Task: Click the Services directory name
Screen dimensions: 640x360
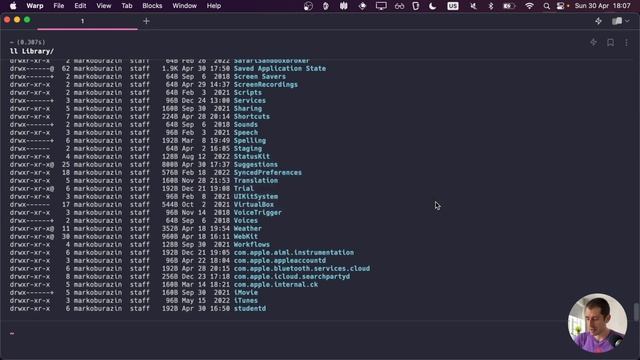Action: pos(250,100)
